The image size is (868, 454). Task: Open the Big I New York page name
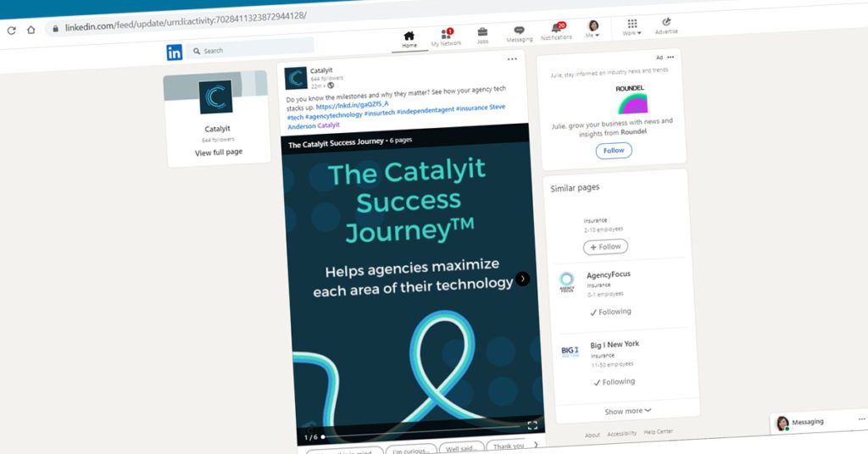[x=615, y=345]
